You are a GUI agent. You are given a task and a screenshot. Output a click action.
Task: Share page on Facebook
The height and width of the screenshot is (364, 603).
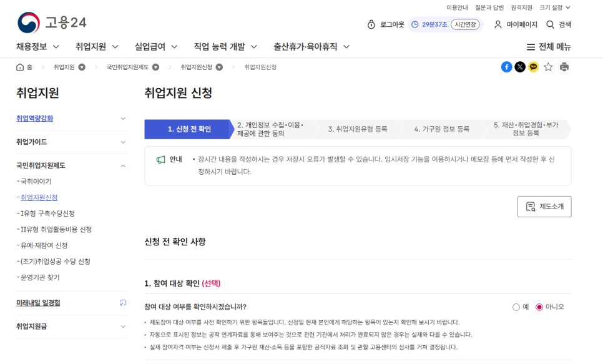[506, 67]
